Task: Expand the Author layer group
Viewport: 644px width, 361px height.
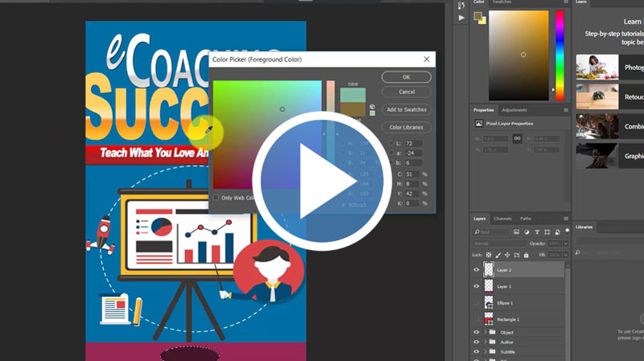Action: [485, 342]
